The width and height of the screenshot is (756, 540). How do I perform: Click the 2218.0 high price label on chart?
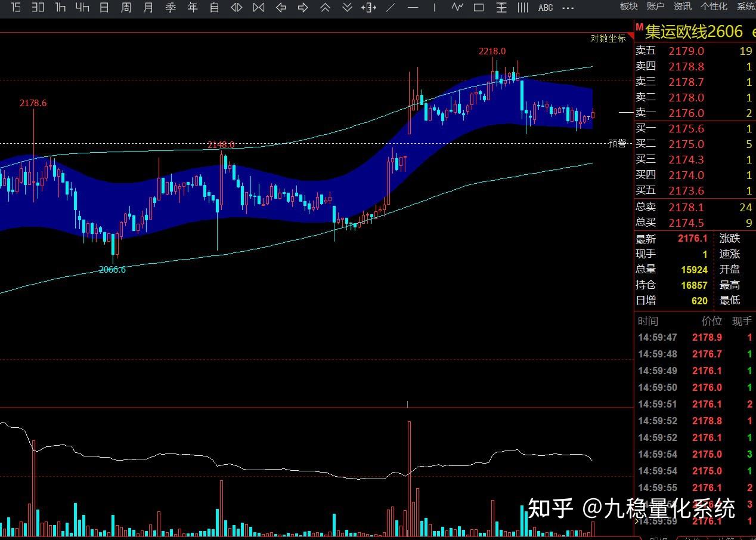(492, 51)
